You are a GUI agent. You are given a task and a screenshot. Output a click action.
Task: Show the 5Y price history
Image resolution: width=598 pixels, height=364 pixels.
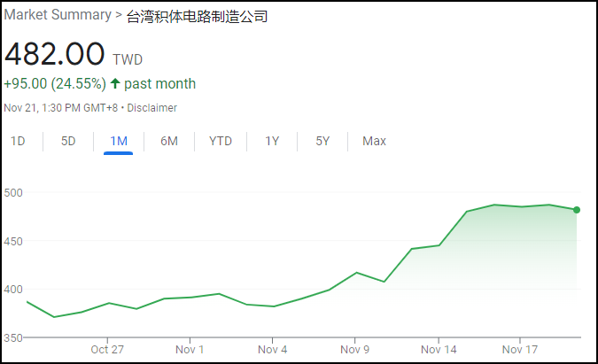(x=322, y=142)
